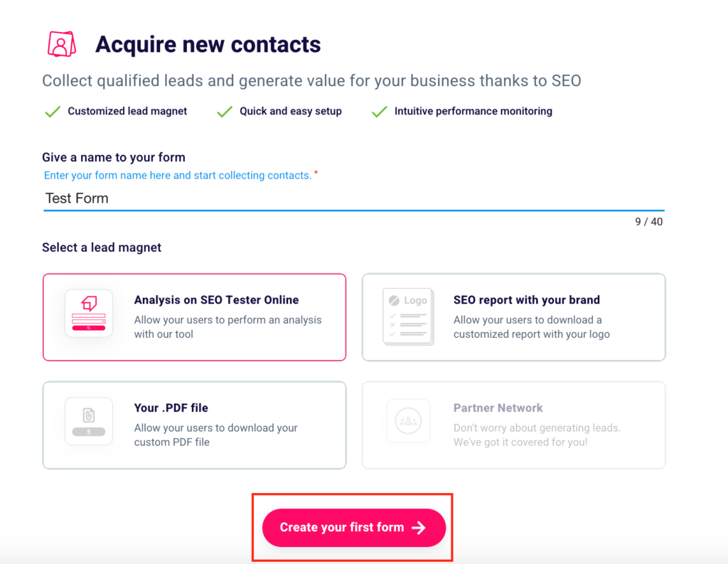Click the checkmark beside Customized lead magnet
This screenshot has width=728, height=564.
click(x=53, y=112)
